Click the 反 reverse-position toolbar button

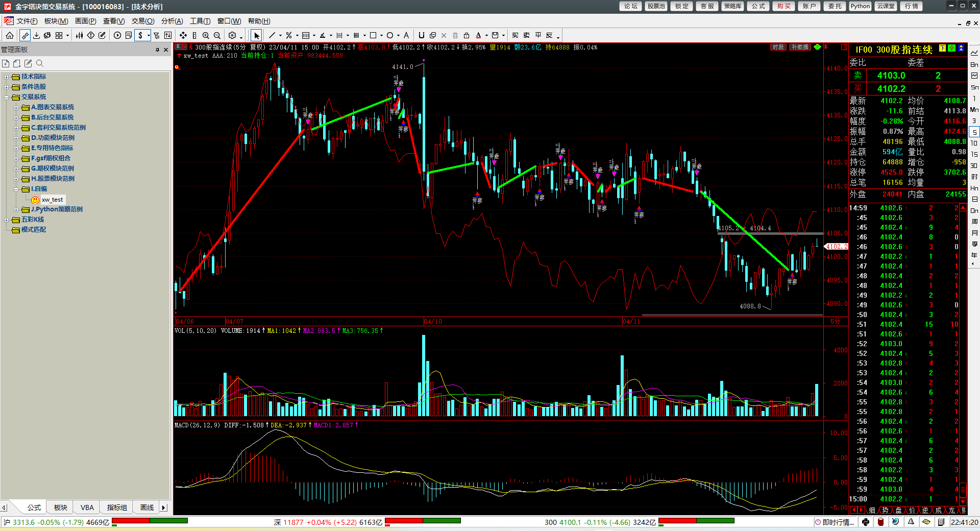[549, 35]
